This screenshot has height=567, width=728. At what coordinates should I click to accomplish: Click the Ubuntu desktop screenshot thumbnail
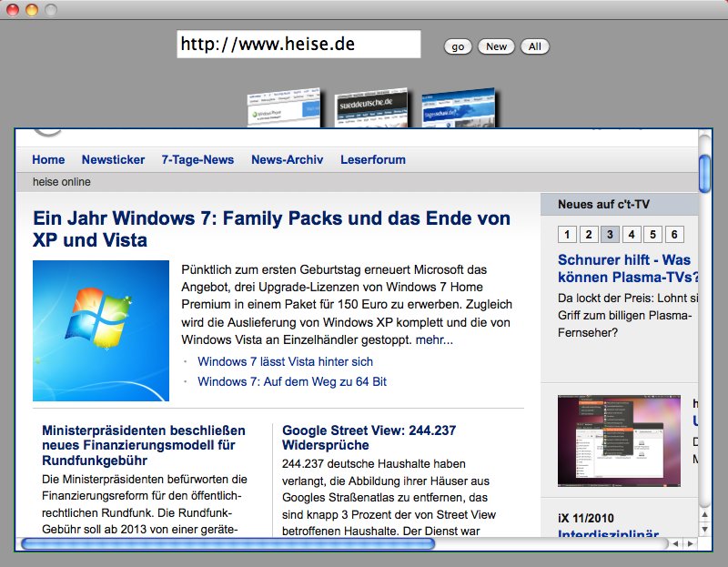coord(619,440)
